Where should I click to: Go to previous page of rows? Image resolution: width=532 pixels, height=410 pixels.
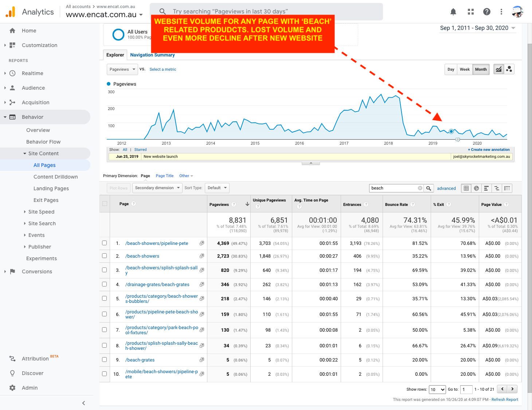point(502,389)
